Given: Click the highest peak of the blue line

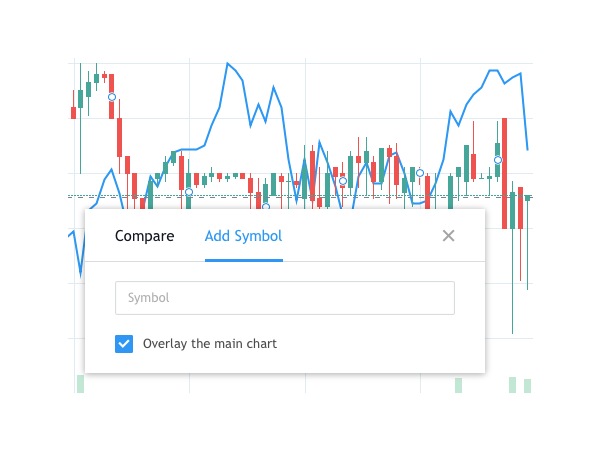Looking at the screenshot, I should pos(228,64).
